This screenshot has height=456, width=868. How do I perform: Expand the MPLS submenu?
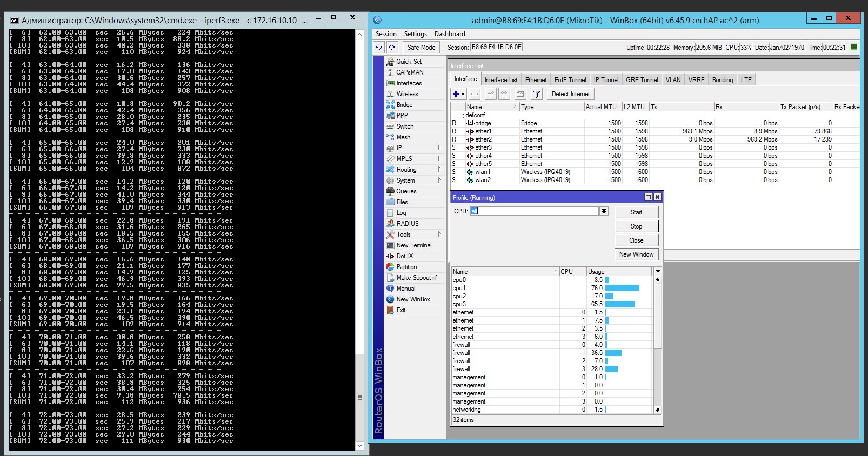pos(439,158)
